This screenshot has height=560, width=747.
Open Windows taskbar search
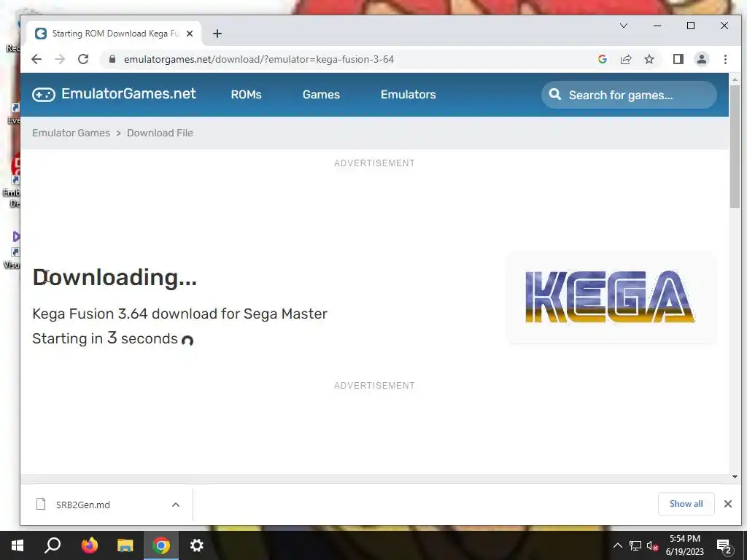click(x=53, y=545)
